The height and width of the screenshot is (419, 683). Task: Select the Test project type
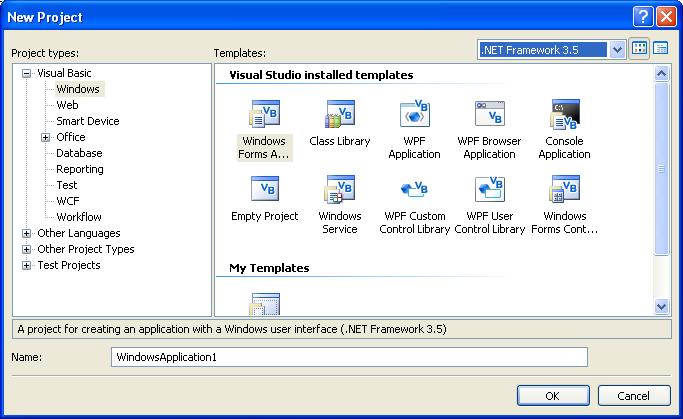[67, 185]
